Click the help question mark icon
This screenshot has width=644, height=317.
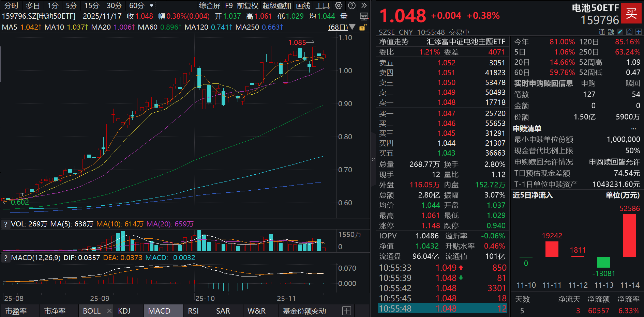pos(351,5)
